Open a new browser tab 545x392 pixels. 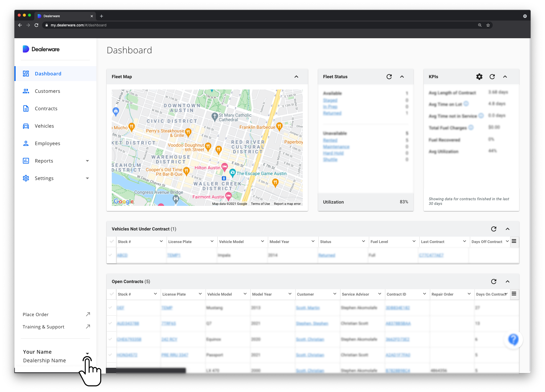coord(102,16)
